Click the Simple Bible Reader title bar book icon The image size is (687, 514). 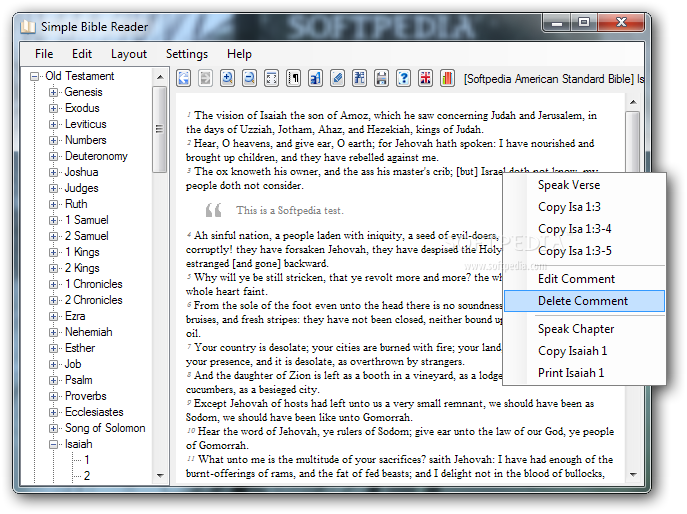(x=28, y=27)
